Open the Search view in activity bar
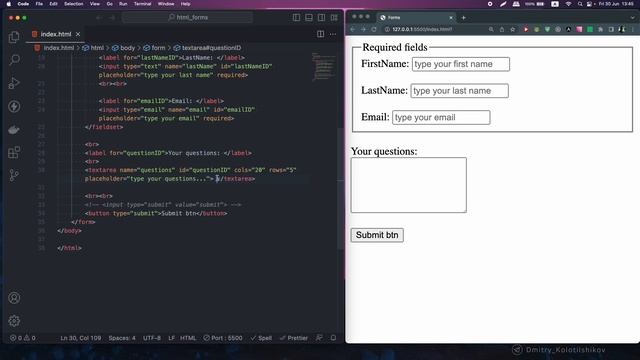Image resolution: width=640 pixels, height=360 pixels. pos(14,60)
